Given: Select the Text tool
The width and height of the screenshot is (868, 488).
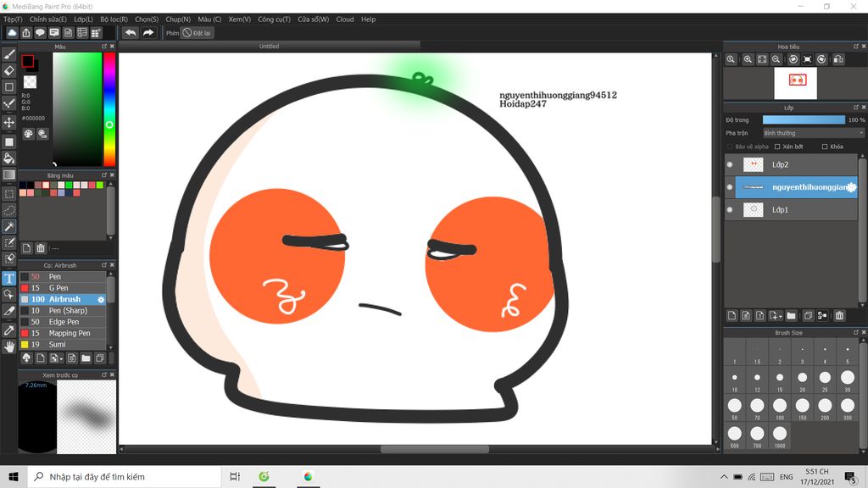Looking at the screenshot, I should (8, 278).
